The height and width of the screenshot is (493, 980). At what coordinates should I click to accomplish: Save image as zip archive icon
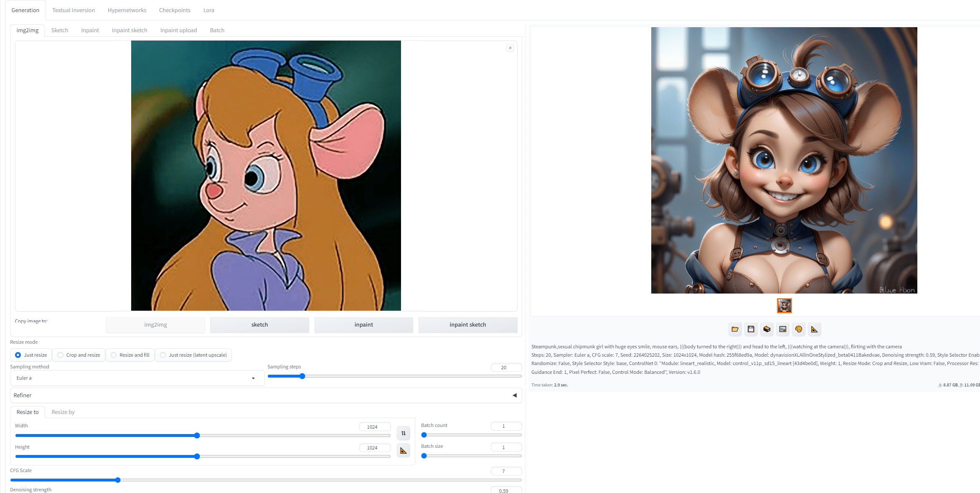[767, 329]
